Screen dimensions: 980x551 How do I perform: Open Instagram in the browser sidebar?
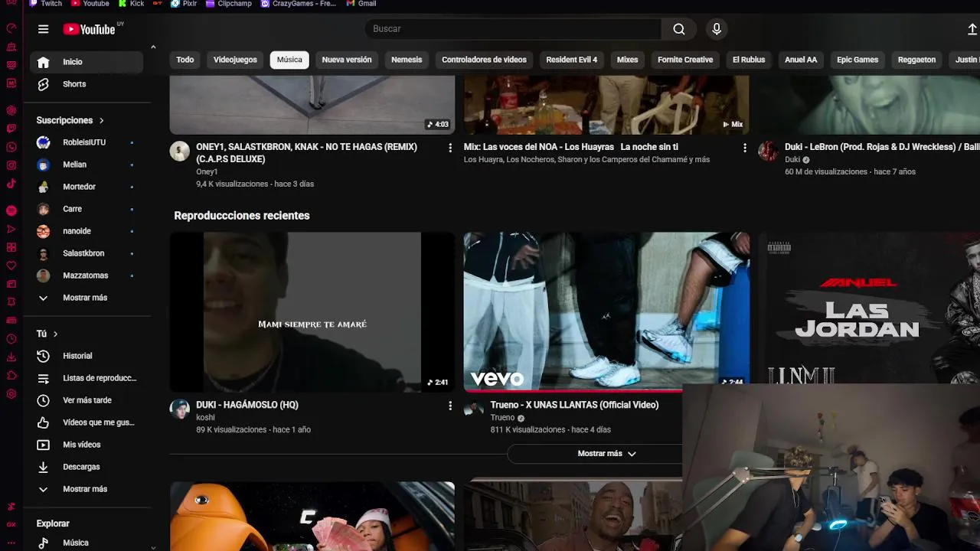coord(11,165)
